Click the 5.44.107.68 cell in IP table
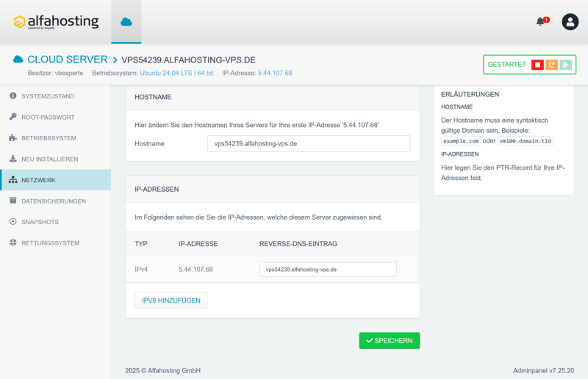Viewport: 588px width, 379px height. pyautogui.click(x=196, y=270)
